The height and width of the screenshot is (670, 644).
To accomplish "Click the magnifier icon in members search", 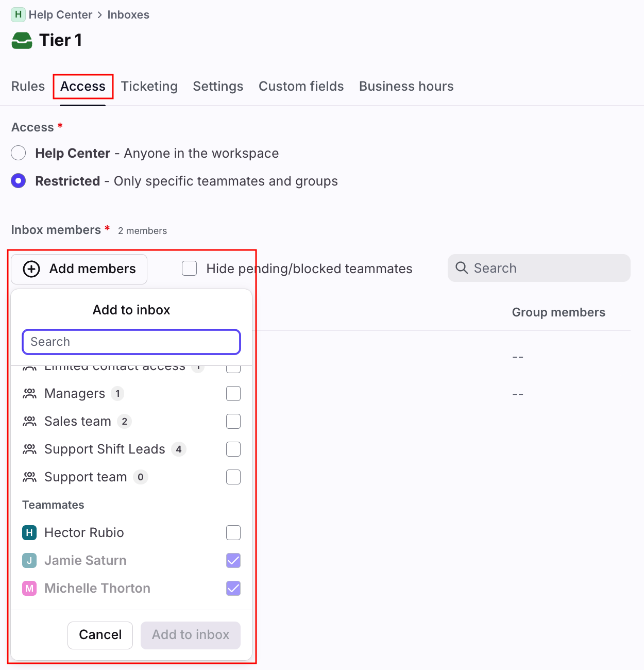I will (x=462, y=268).
